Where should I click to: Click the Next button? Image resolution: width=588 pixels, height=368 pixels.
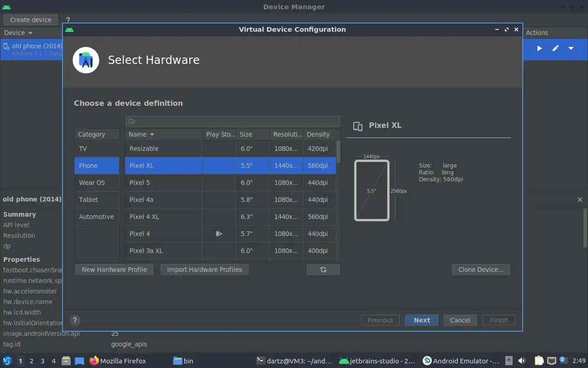click(422, 320)
